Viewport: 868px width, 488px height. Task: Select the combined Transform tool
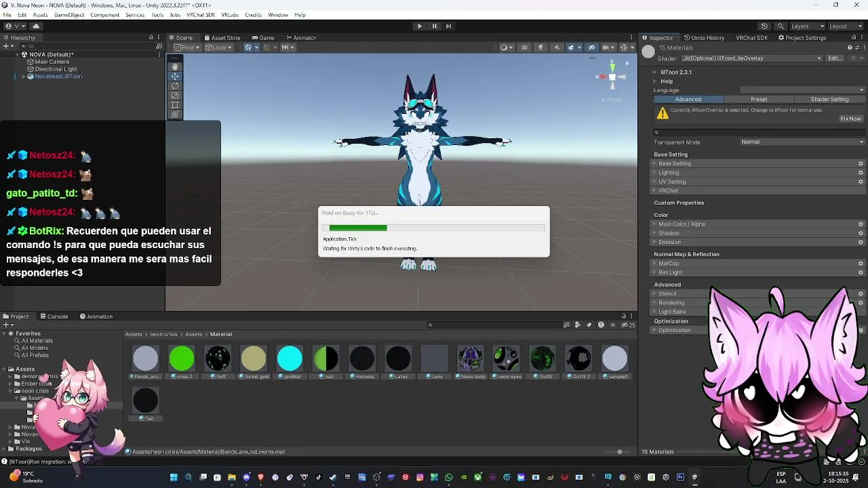[175, 114]
